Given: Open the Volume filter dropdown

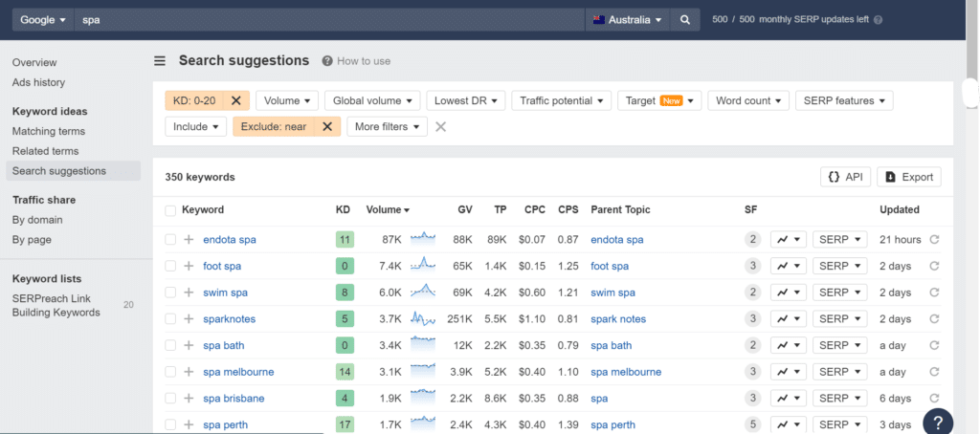Looking at the screenshot, I should tap(287, 100).
